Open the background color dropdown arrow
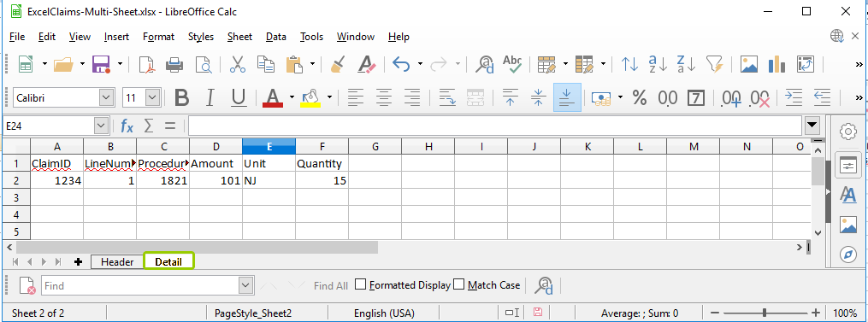This screenshot has height=322, width=868. click(x=329, y=98)
